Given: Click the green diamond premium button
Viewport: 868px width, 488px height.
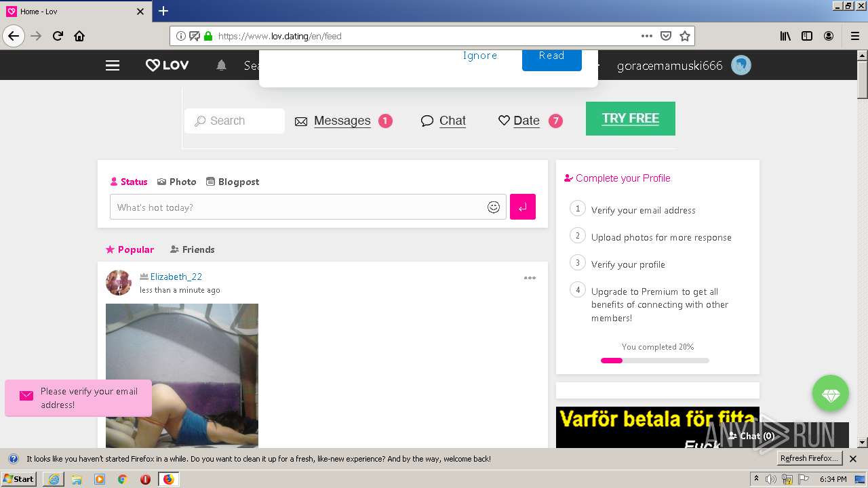Looking at the screenshot, I should coord(831,393).
